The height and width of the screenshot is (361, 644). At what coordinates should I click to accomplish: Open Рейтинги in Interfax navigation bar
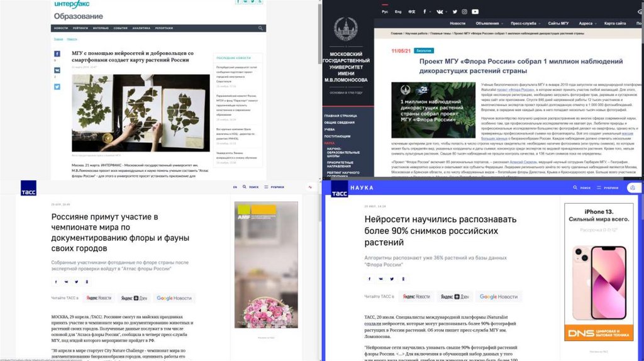pos(80,28)
